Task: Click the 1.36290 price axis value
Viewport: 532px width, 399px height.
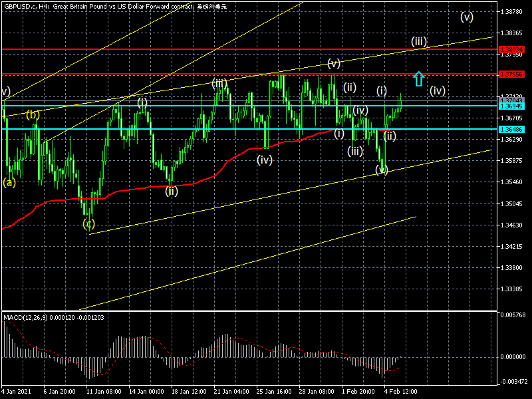Action: pyautogui.click(x=511, y=140)
